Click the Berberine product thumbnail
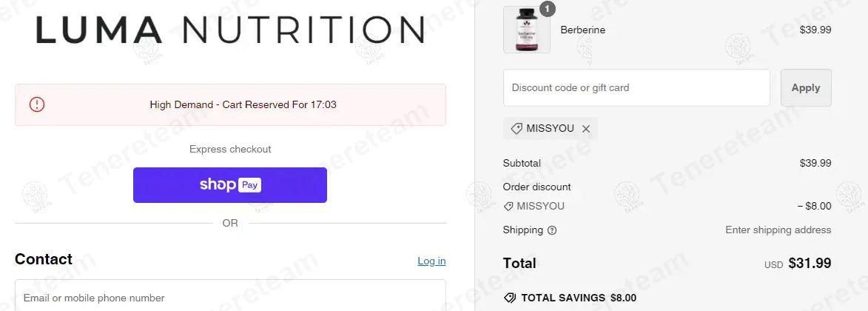The width and height of the screenshot is (868, 311). click(x=527, y=30)
